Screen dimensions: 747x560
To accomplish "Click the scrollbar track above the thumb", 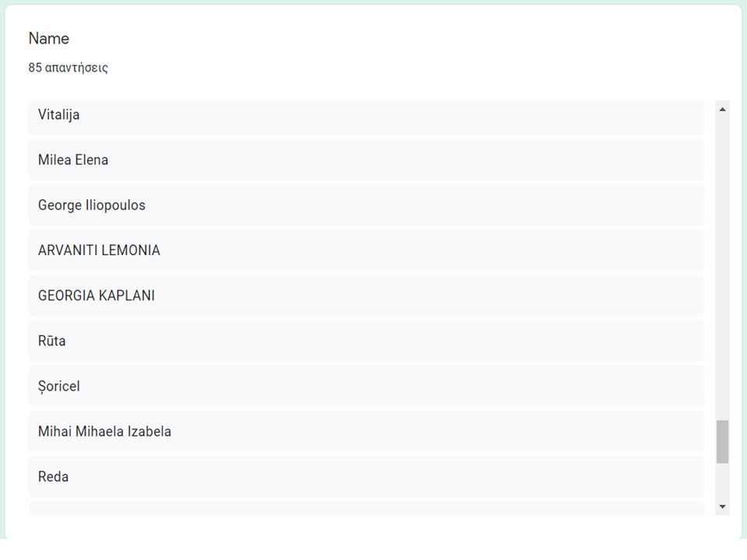I will 723,264.
